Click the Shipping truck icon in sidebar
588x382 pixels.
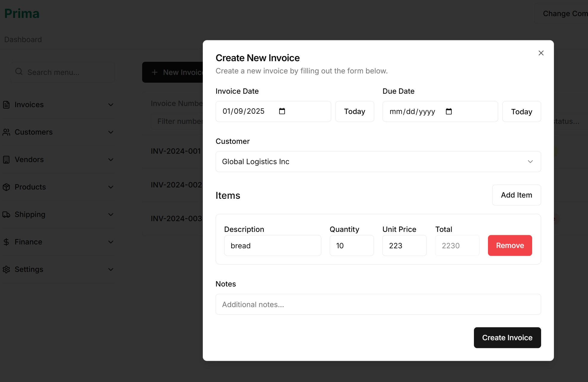pos(6,215)
